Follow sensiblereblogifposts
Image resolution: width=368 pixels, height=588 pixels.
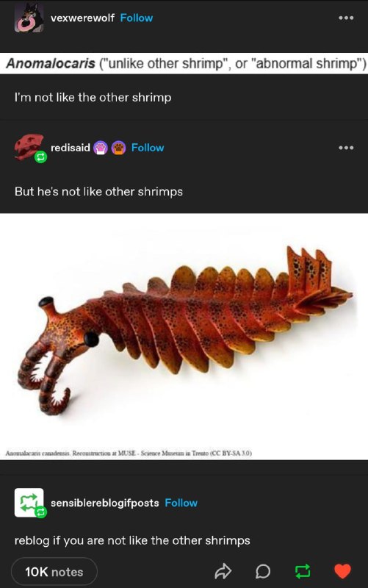pyautogui.click(x=181, y=503)
